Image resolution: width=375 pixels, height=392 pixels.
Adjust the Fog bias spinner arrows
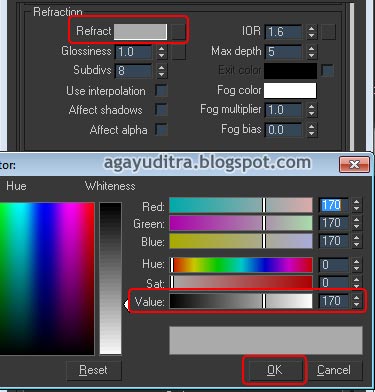point(311,129)
